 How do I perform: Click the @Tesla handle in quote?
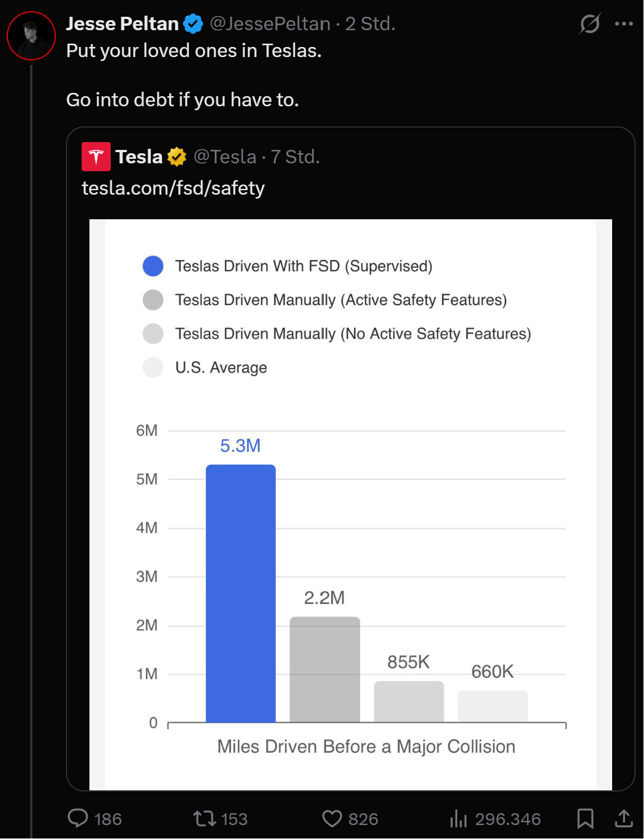225,157
